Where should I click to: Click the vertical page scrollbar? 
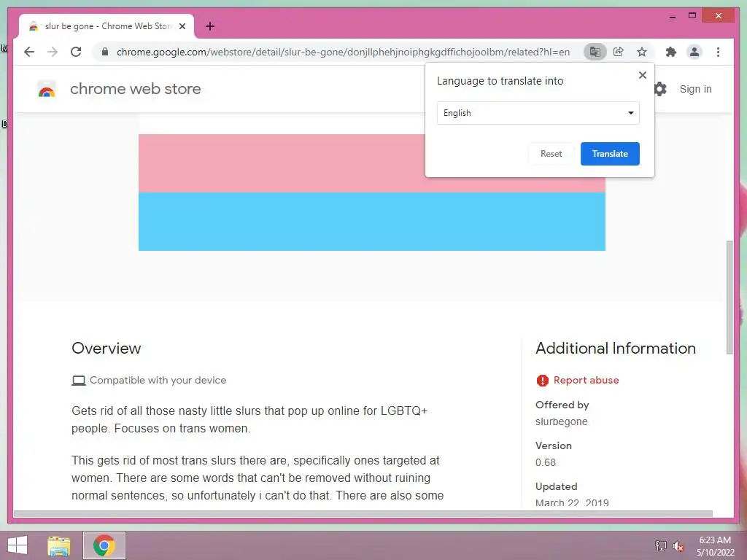point(729,297)
